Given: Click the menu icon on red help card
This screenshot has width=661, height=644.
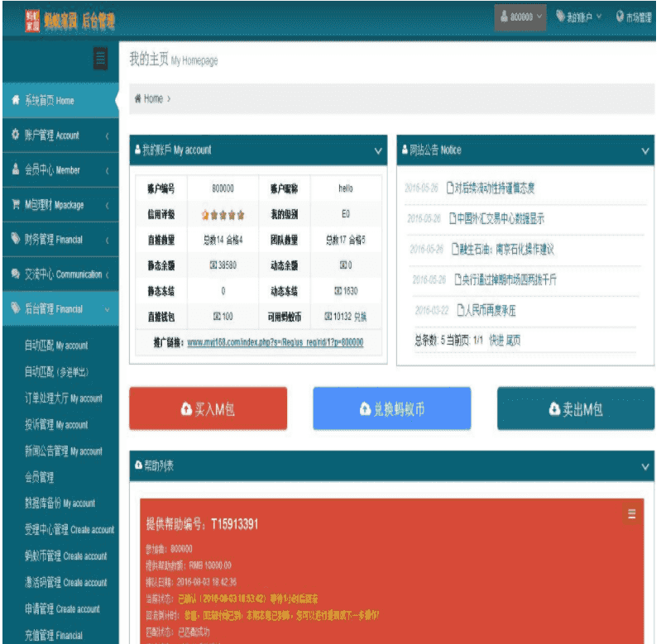Looking at the screenshot, I should pyautogui.click(x=631, y=513).
